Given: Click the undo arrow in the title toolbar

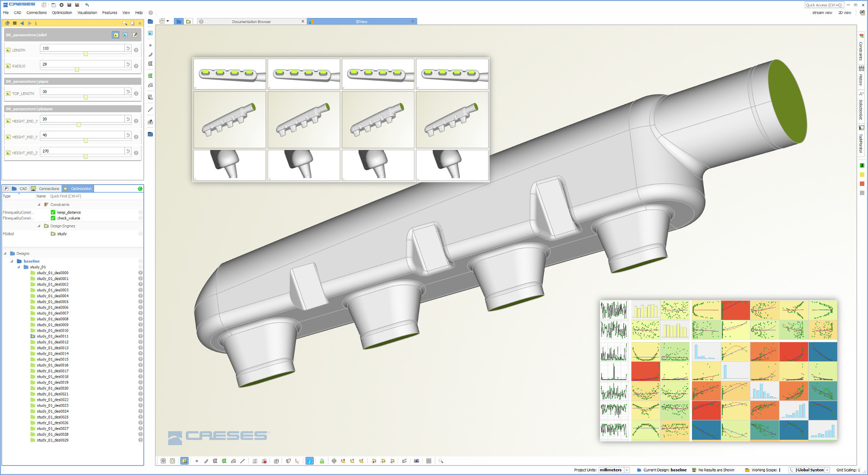Looking at the screenshot, I should click(x=87, y=5).
